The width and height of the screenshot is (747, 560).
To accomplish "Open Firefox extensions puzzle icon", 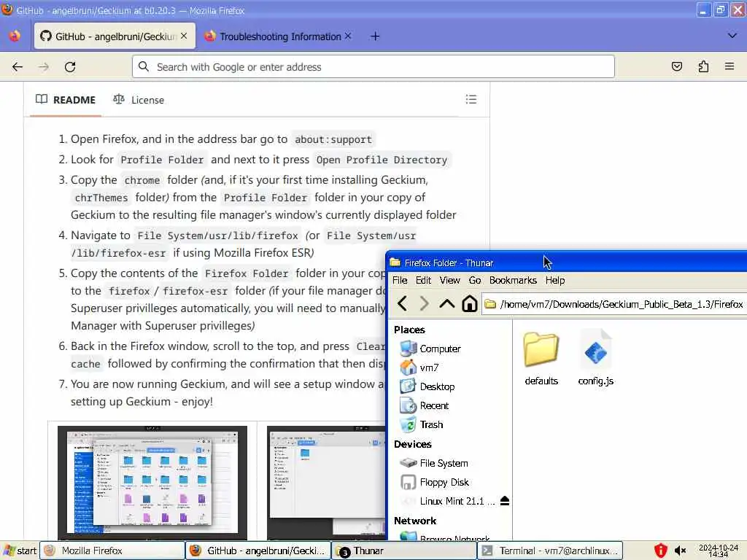I will (x=703, y=66).
